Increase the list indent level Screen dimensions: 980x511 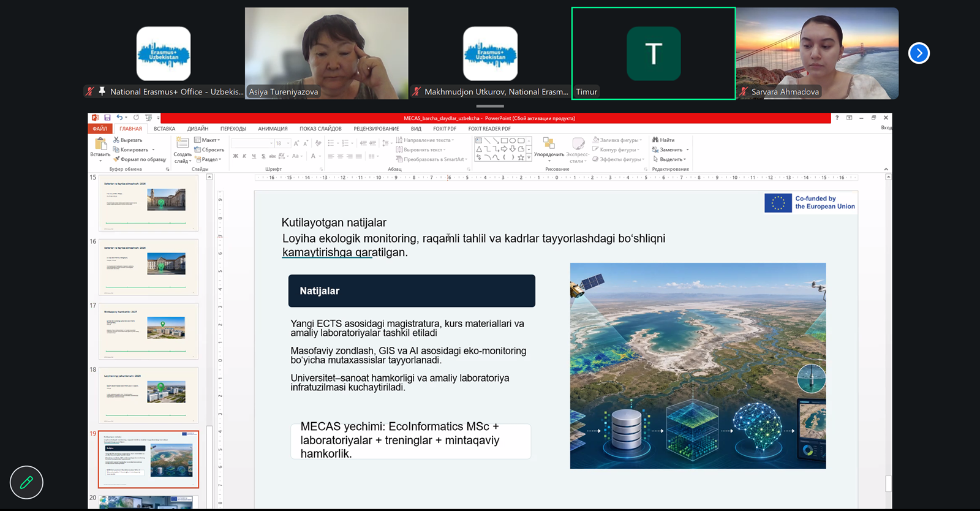pyautogui.click(x=372, y=143)
